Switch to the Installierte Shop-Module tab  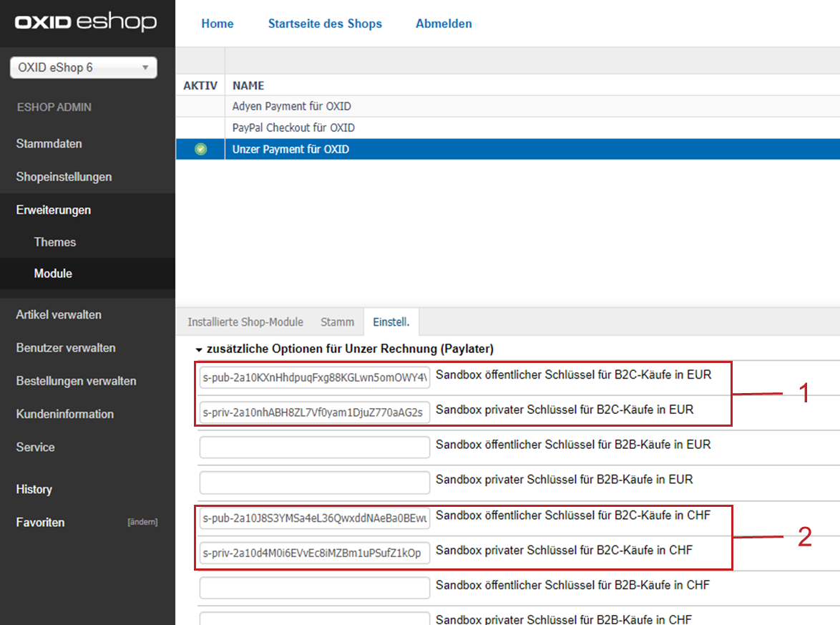pos(245,322)
